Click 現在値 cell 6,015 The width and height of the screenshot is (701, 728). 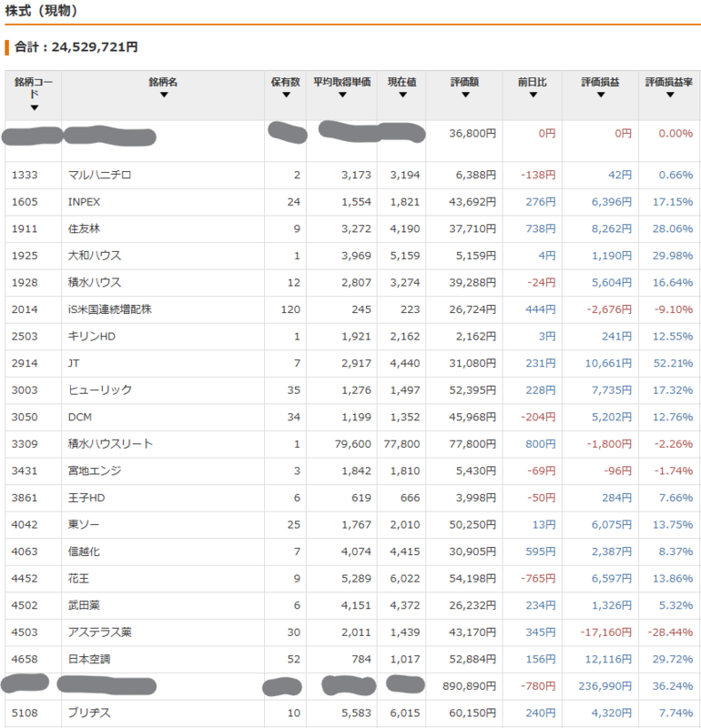(405, 713)
